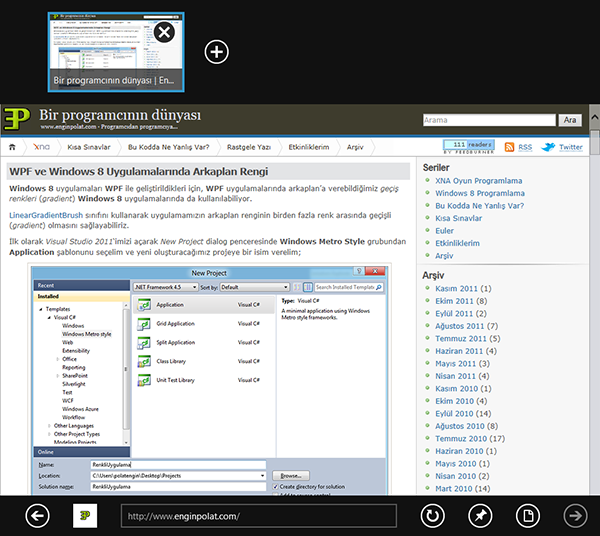Open the article title WPF ve Windows 8
Viewport: 600px width, 536px height.
[139, 171]
